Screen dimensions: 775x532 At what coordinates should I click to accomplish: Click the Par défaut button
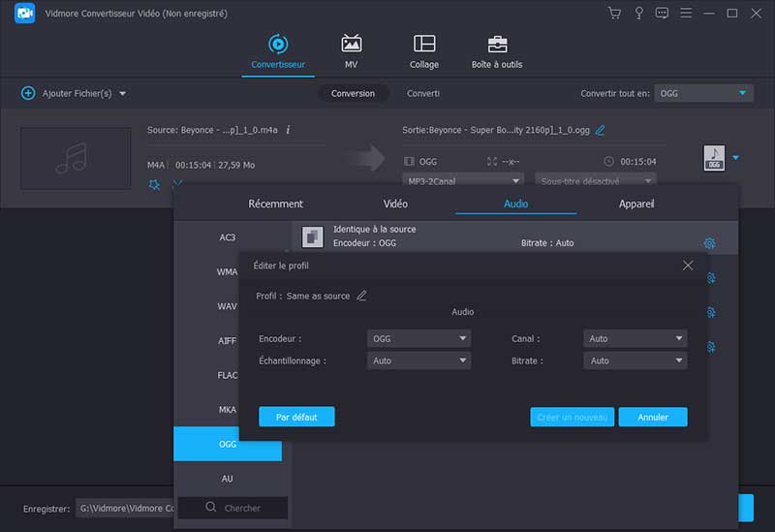pos(296,417)
